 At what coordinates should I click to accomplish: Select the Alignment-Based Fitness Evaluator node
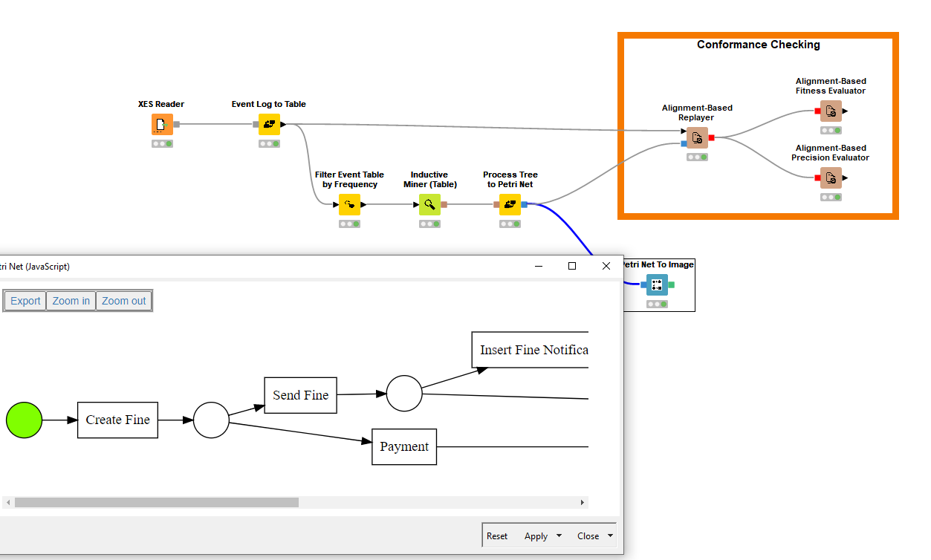pyautogui.click(x=831, y=111)
